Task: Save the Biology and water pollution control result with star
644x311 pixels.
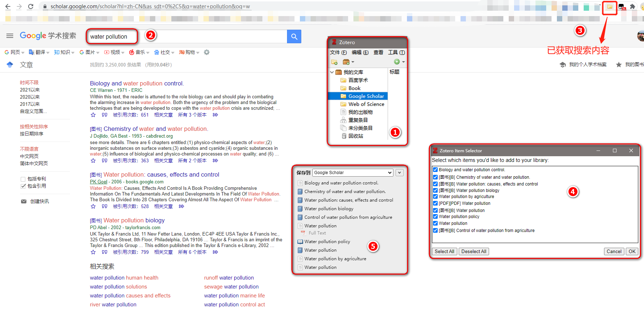Action: click(93, 115)
